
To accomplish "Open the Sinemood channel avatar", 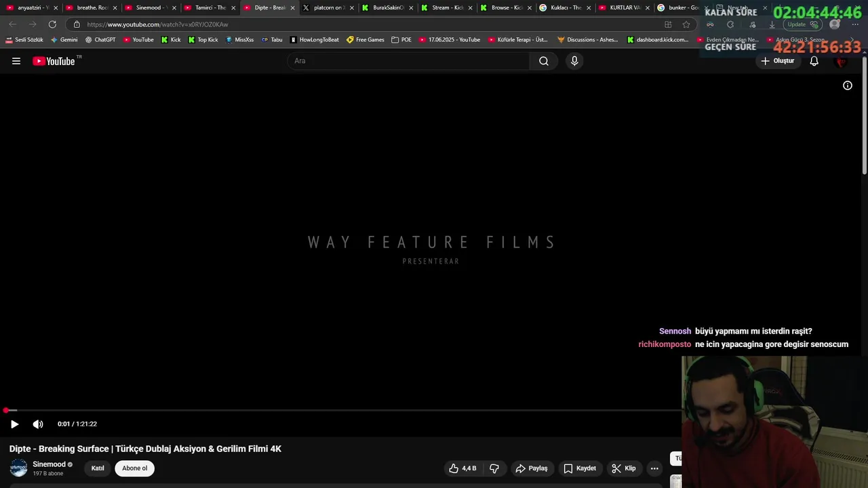I will [19, 468].
